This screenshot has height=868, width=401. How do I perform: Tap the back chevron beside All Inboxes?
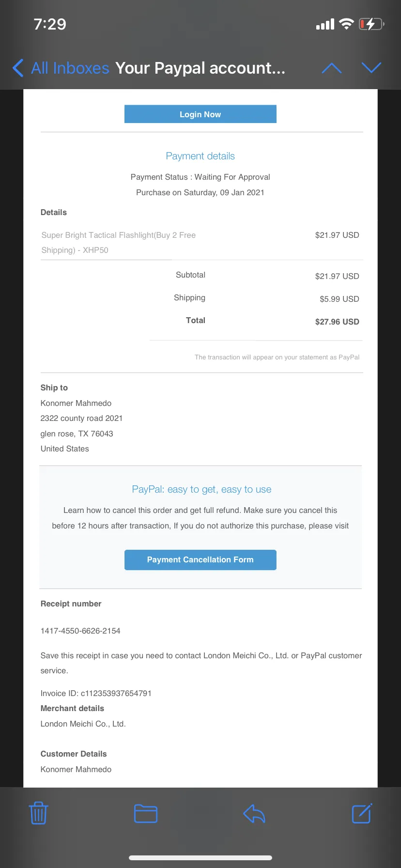[18, 68]
